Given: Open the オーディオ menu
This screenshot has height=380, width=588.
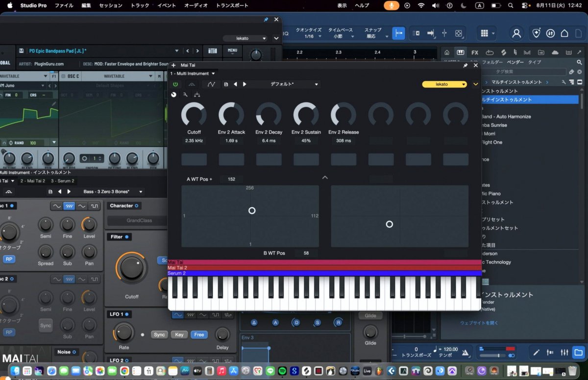Looking at the screenshot, I should pyautogui.click(x=196, y=5).
